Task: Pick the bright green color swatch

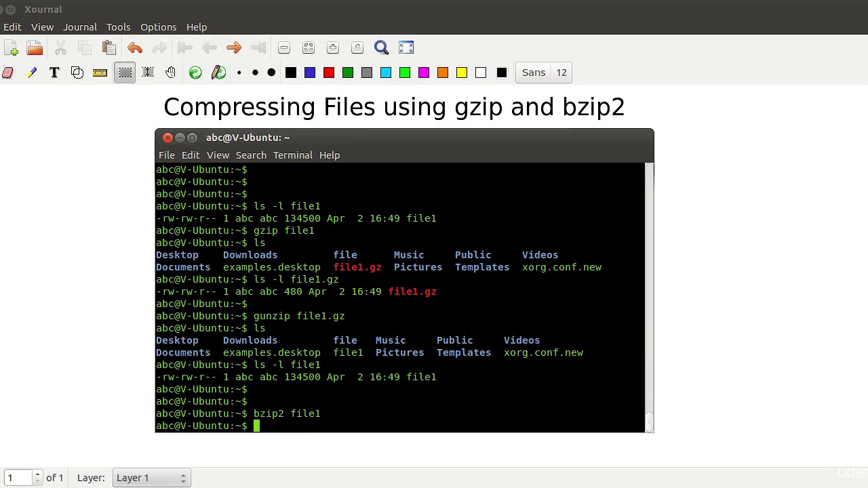Action: pyautogui.click(x=405, y=73)
